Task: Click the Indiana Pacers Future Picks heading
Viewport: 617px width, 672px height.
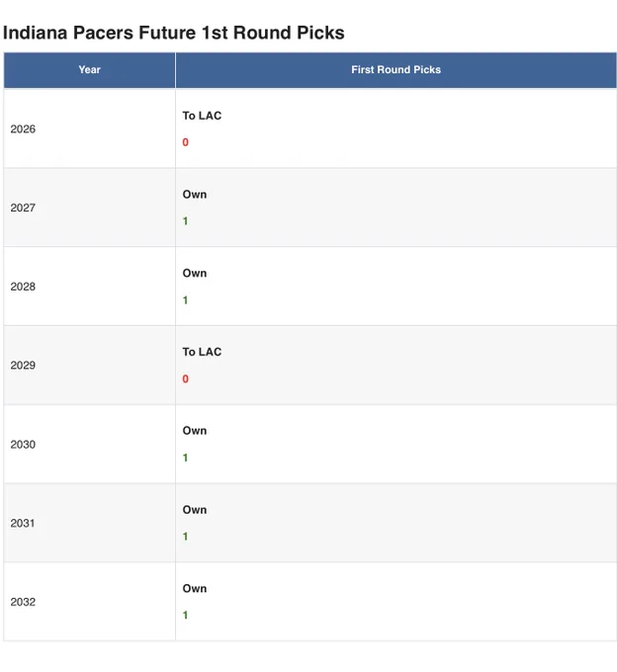Action: 174,33
